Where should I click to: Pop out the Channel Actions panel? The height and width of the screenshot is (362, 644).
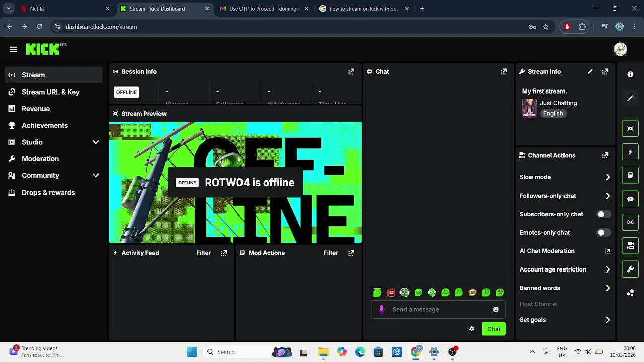point(605,156)
